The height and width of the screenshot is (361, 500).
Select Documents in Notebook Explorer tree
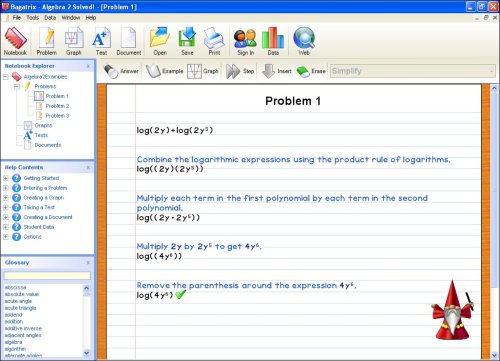(48, 145)
